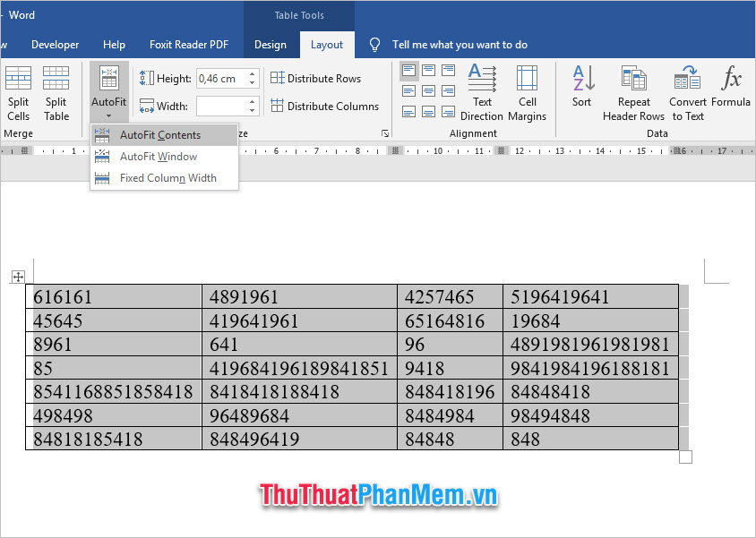Open Cell Margins settings
This screenshot has height=538, width=756.
(527, 92)
